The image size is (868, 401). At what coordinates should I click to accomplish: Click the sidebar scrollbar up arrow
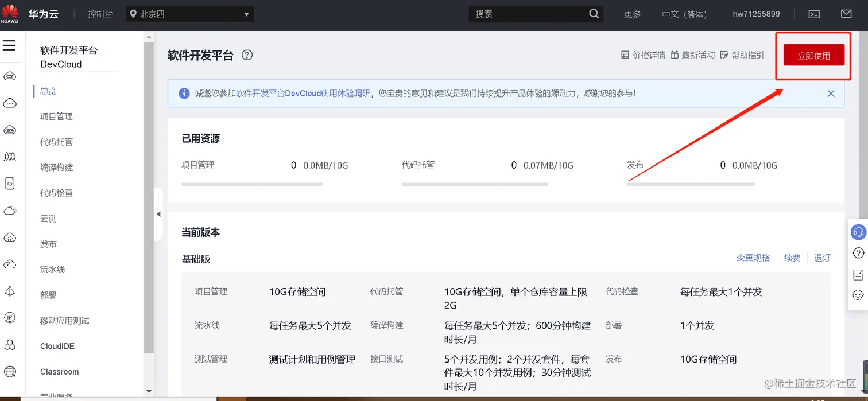tap(149, 37)
